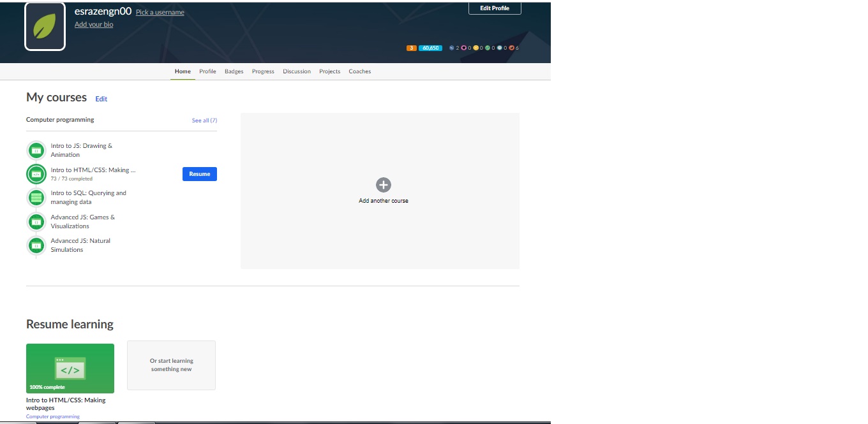Click the green sun badge icon
Screen dimensions: 868x424
488,48
